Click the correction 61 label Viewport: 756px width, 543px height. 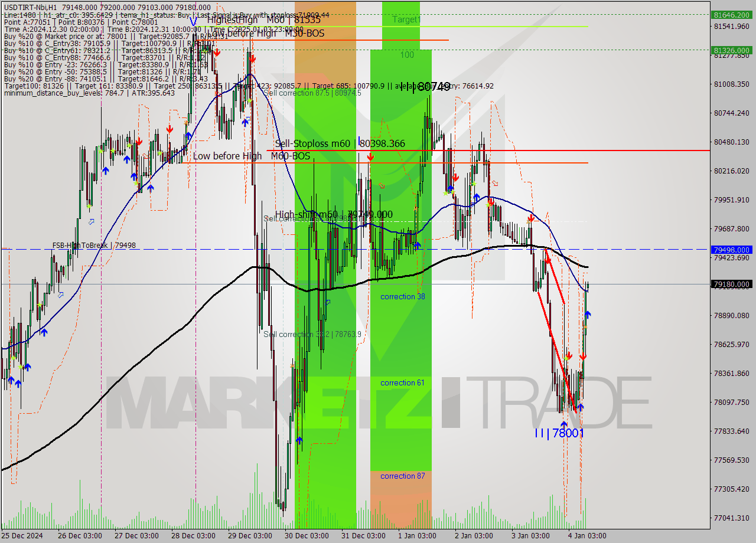(402, 382)
